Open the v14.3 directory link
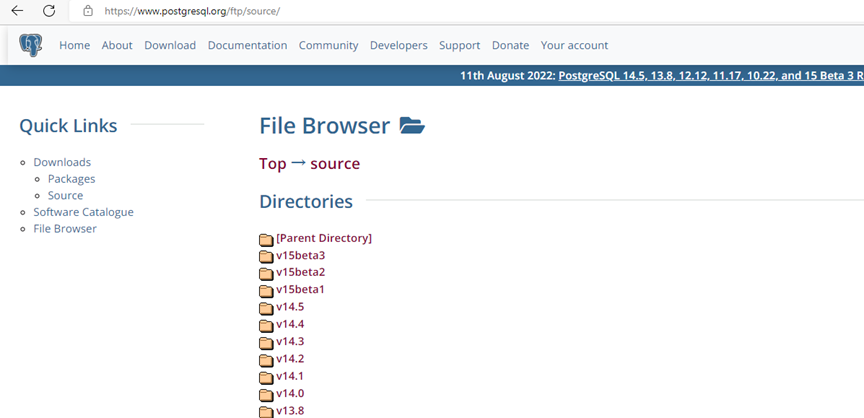The width and height of the screenshot is (864, 418). point(290,341)
